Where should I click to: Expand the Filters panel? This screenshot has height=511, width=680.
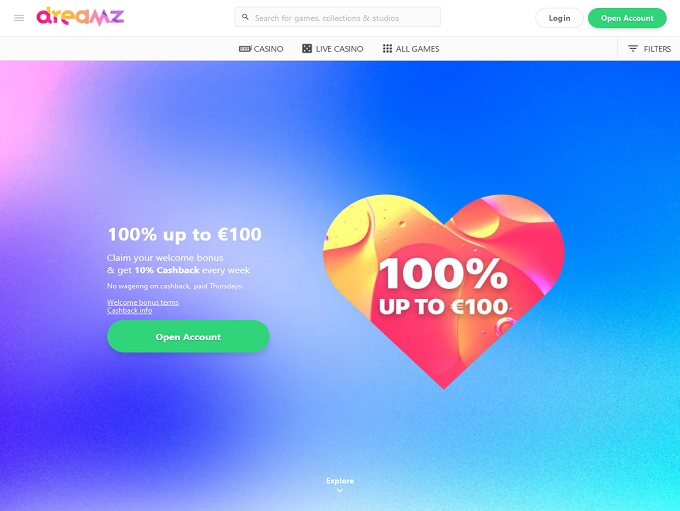[x=649, y=49]
